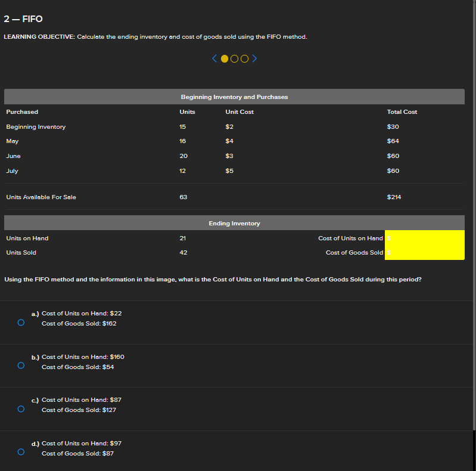Click answer text 'Cost of Units on Hand: $97'
The width and height of the screenshot is (476, 471).
(82, 444)
